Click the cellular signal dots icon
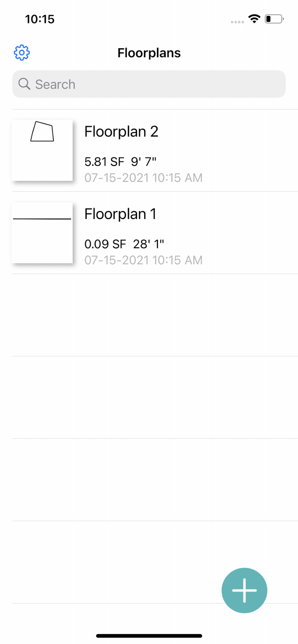 point(237,21)
